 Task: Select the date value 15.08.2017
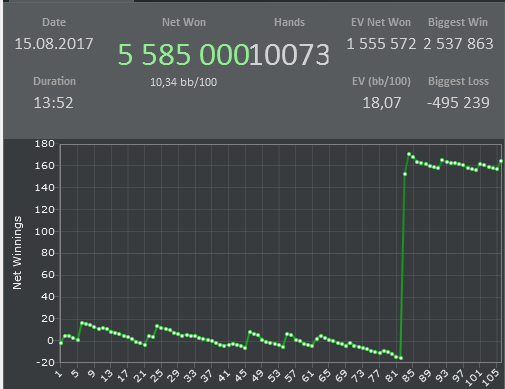(54, 44)
